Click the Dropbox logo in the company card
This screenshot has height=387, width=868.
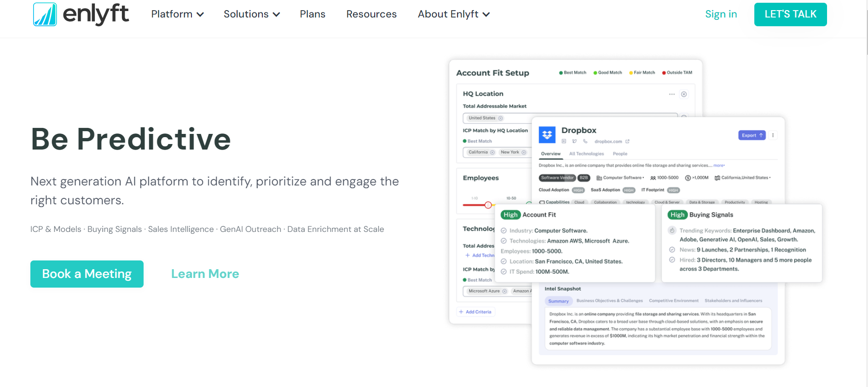click(x=547, y=135)
